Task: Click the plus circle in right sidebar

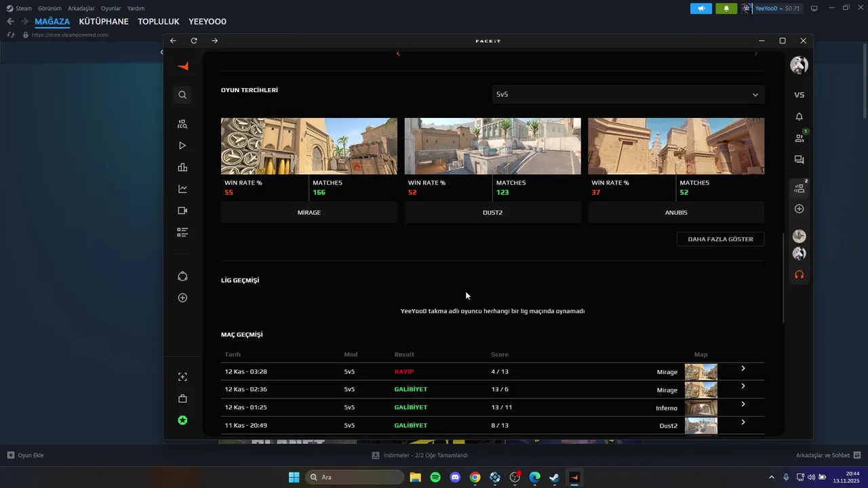Action: 799,209
